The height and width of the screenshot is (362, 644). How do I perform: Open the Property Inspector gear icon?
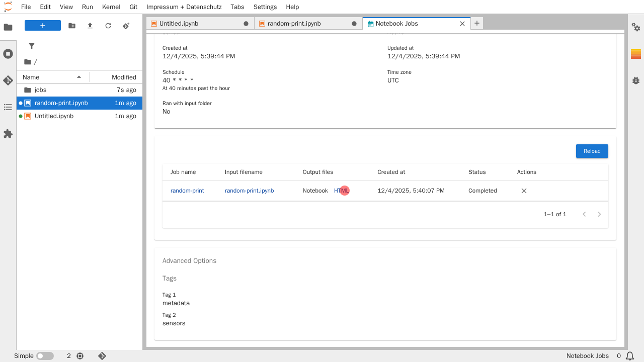tap(636, 27)
